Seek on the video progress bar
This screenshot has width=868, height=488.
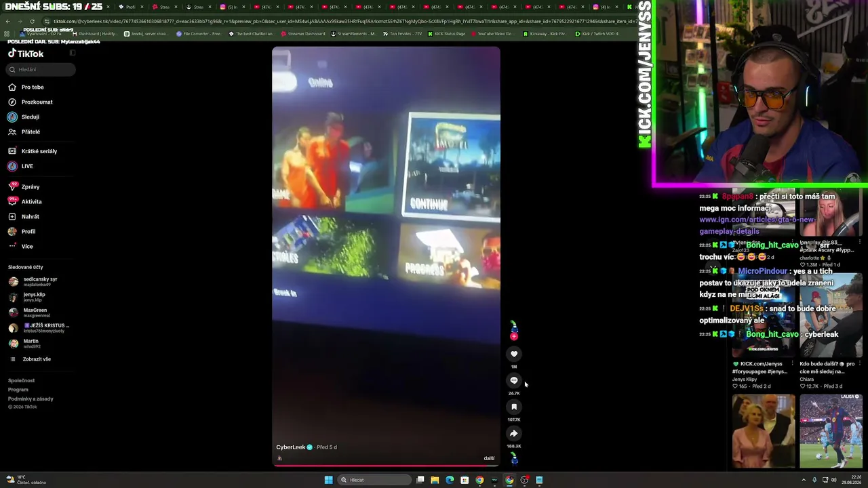[386, 466]
